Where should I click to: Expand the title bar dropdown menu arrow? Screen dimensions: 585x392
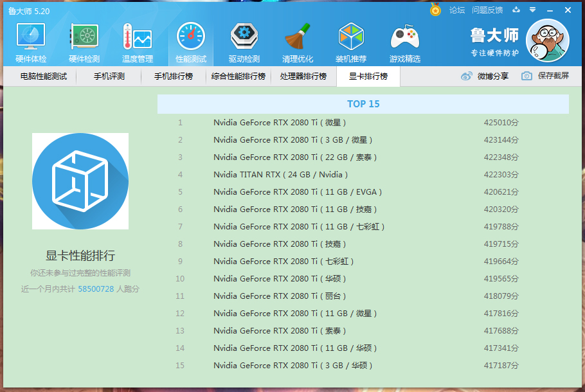click(532, 10)
